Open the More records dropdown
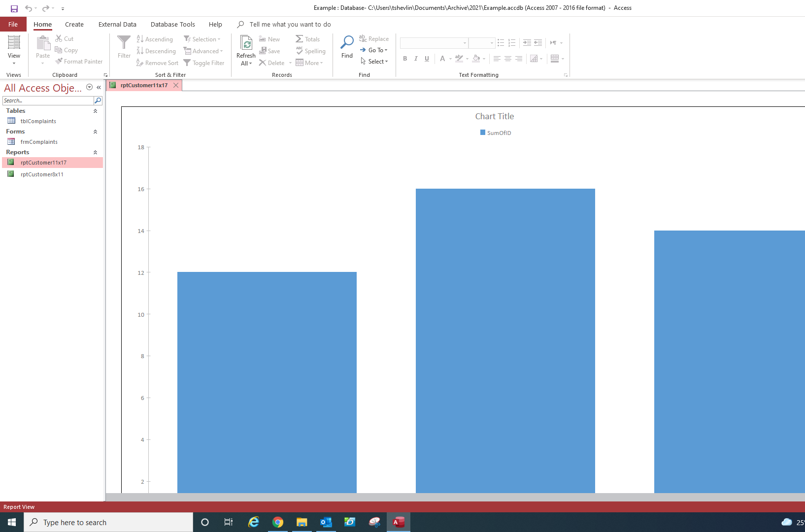The height and width of the screenshot is (532, 805). click(309, 63)
